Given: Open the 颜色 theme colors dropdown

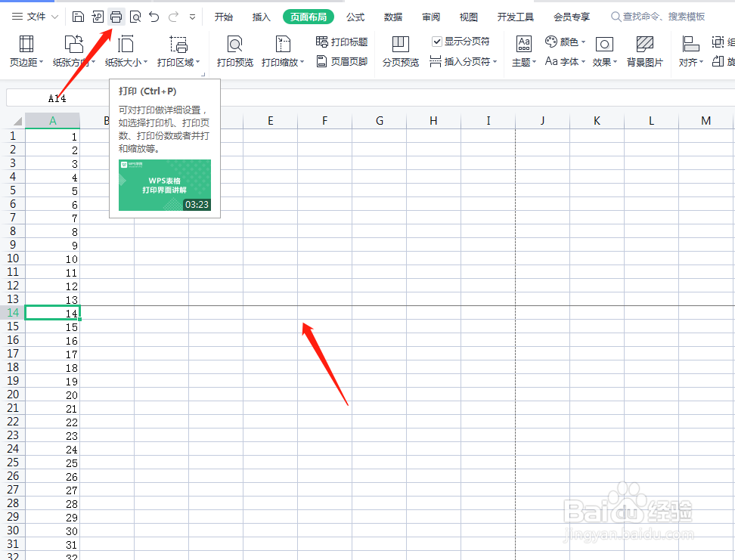Looking at the screenshot, I should point(566,42).
